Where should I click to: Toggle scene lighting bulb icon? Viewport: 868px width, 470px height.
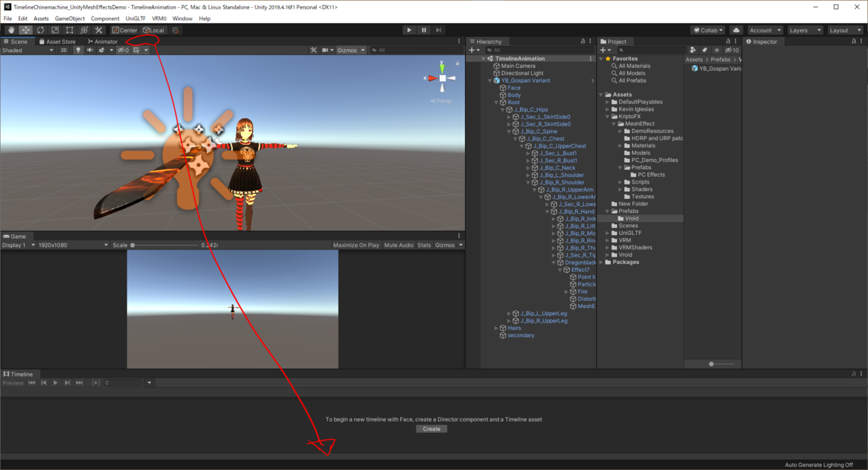(x=79, y=50)
